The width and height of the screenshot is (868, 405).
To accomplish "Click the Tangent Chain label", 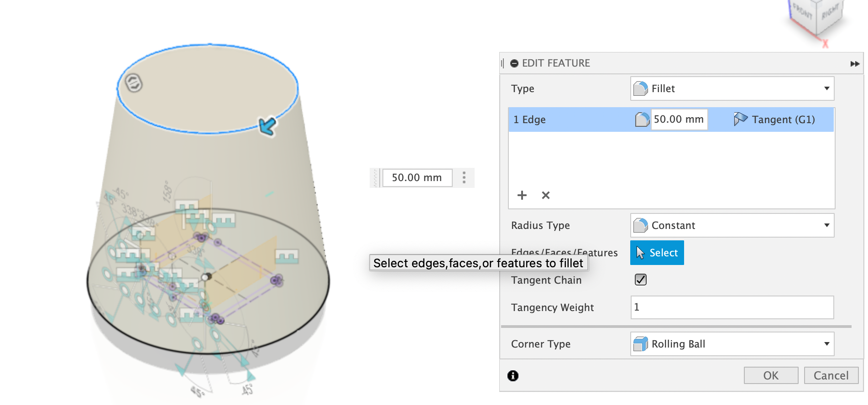I will tap(546, 280).
